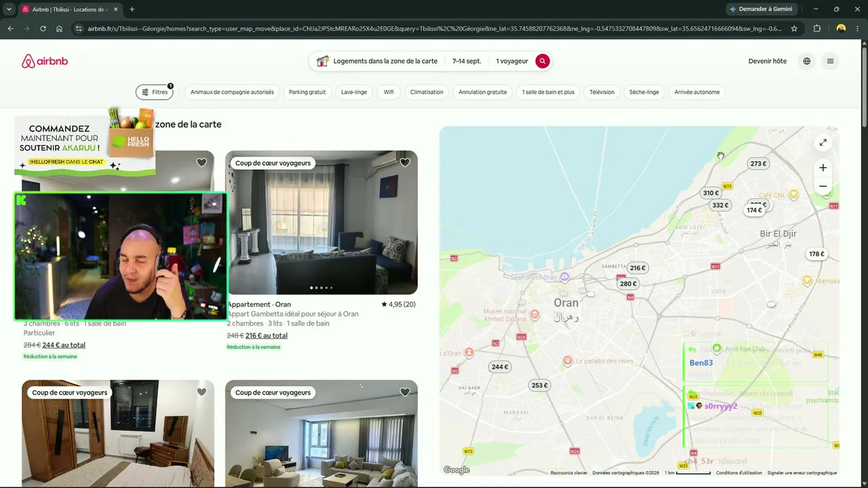
Task: Select the 273 € map price marker
Action: pyautogui.click(x=758, y=163)
